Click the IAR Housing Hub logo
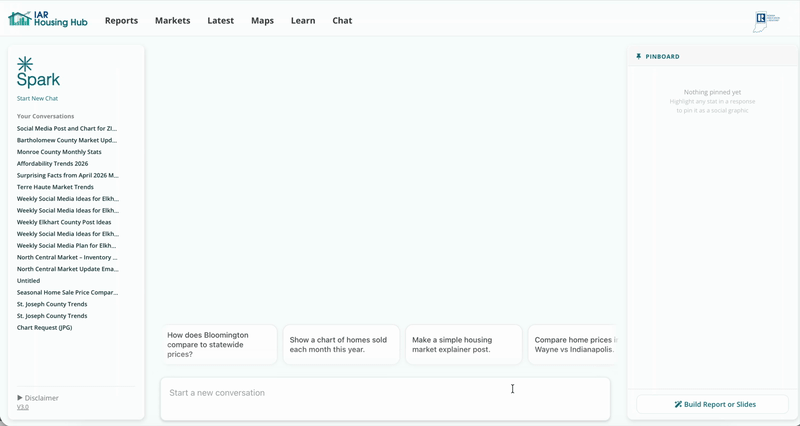Screen dimensions: 800x426 [x=48, y=19]
